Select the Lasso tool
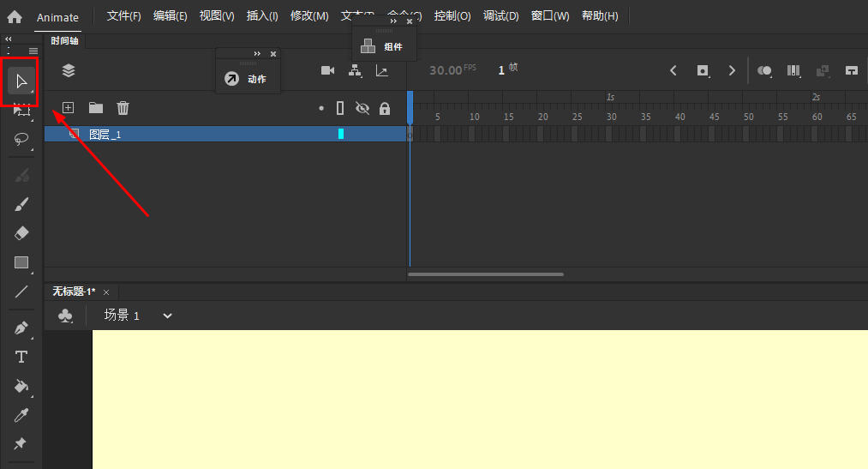 [21, 139]
